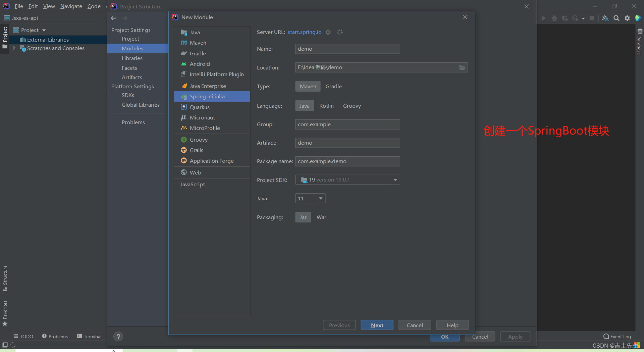644x352 pixels.
Task: Select IntelliJ Platform Plugin generator
Action: click(212, 74)
